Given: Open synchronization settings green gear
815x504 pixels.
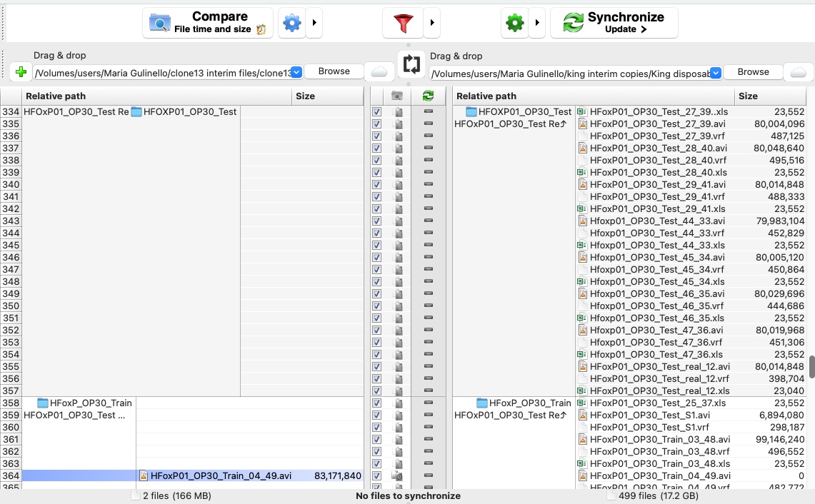Looking at the screenshot, I should click(514, 23).
